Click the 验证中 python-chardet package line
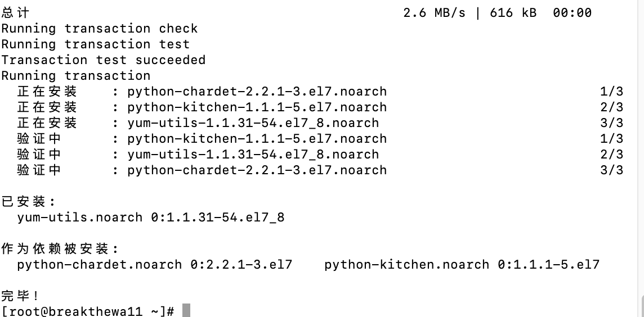The image size is (644, 317). point(257,170)
